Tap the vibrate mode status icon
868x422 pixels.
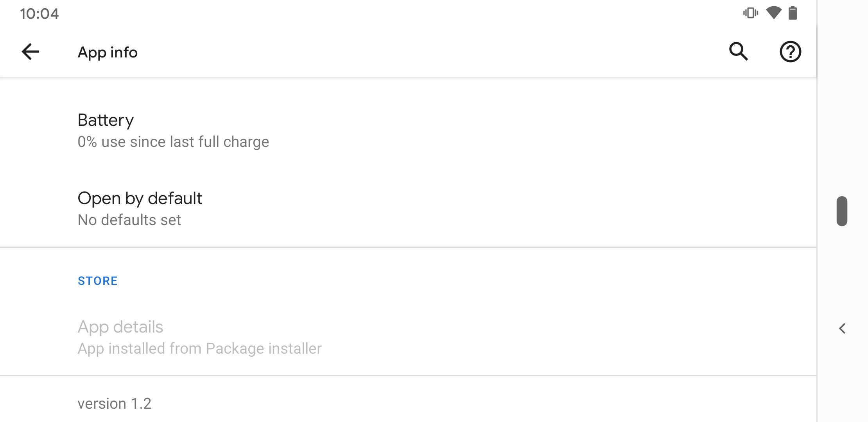tap(750, 13)
